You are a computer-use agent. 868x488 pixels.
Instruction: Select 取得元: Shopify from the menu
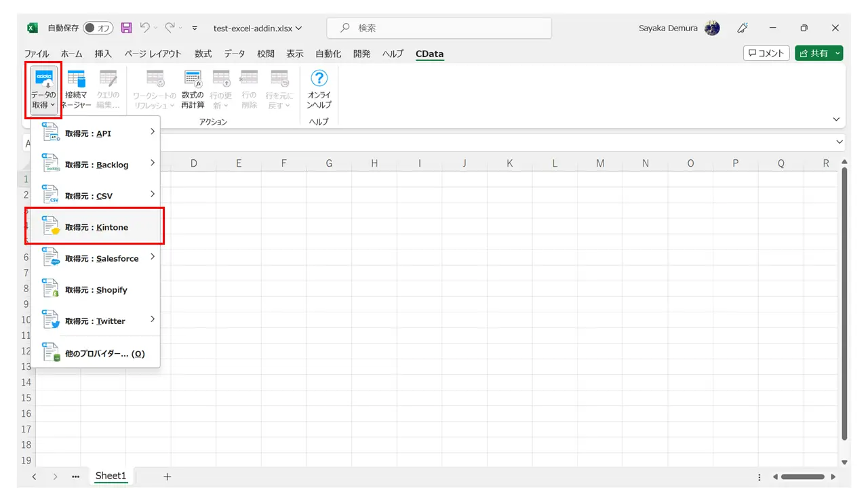click(95, 290)
